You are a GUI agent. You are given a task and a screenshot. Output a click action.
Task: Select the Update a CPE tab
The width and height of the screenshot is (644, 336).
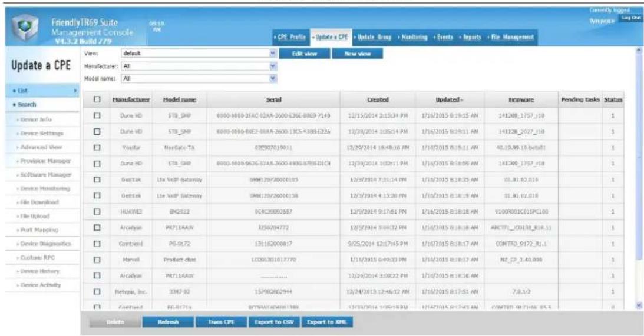tap(330, 37)
